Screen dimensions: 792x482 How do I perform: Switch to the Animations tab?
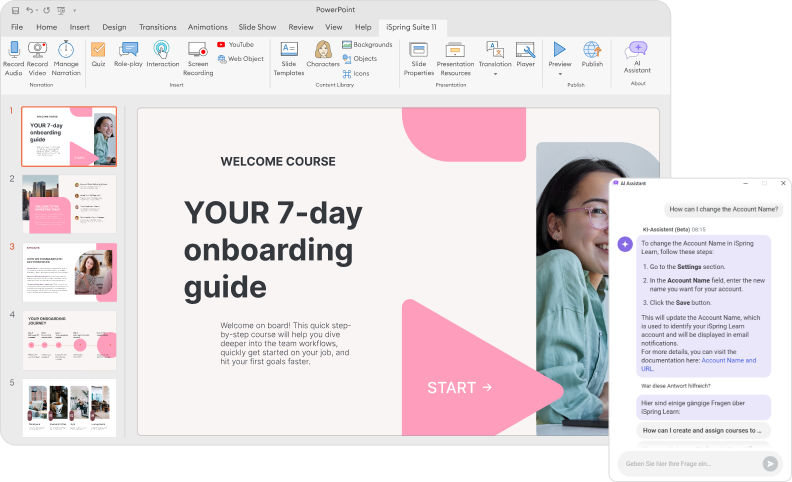[208, 27]
